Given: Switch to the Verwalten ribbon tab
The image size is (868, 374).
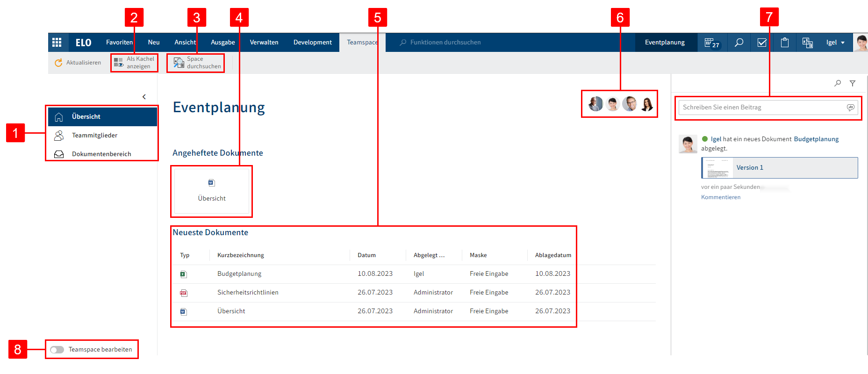Looking at the screenshot, I should (x=264, y=43).
